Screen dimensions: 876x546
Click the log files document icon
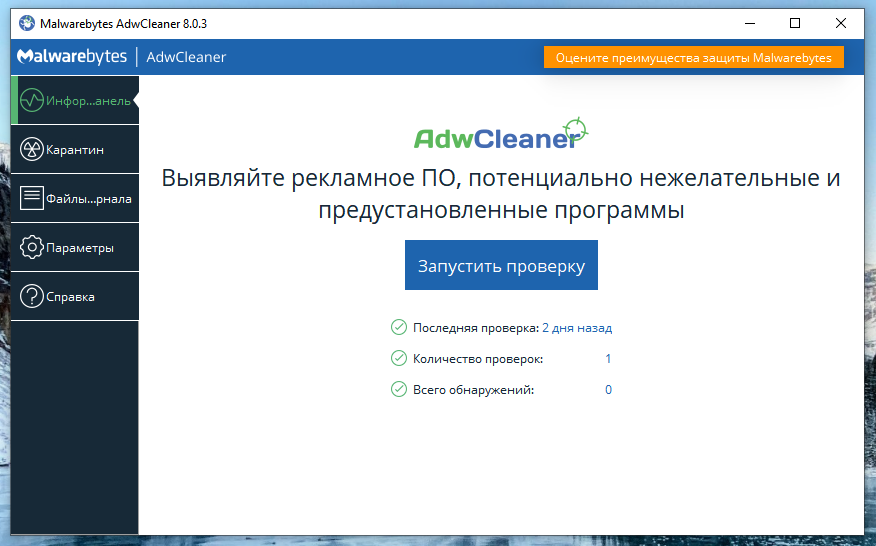32,198
